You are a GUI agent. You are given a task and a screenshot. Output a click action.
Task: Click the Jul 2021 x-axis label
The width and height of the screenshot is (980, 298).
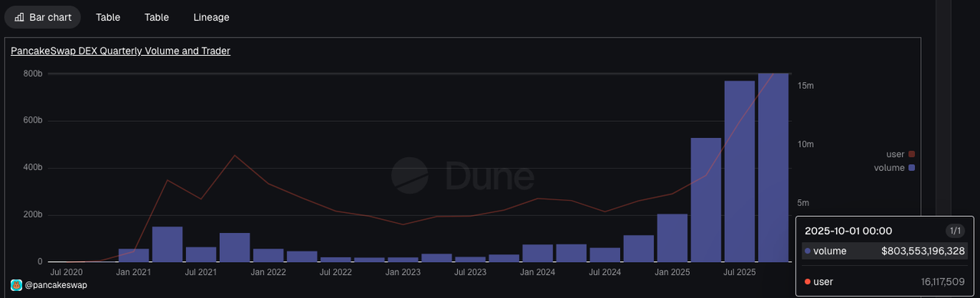pyautogui.click(x=201, y=272)
